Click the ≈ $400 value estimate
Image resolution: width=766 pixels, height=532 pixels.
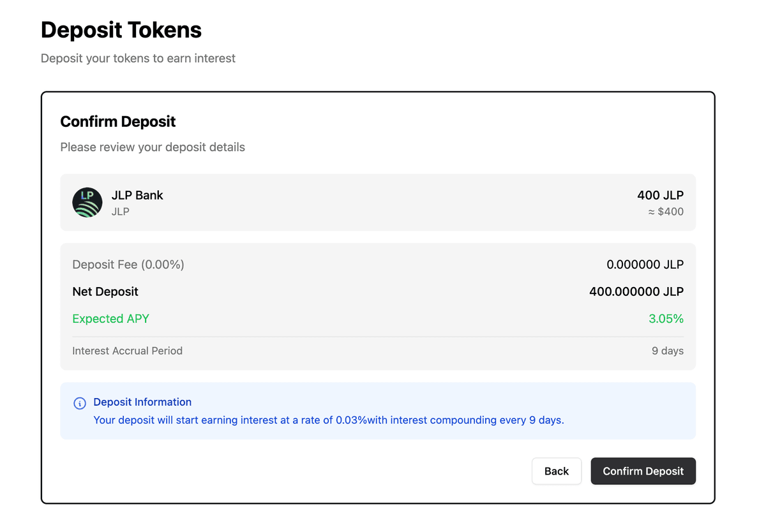[665, 212]
